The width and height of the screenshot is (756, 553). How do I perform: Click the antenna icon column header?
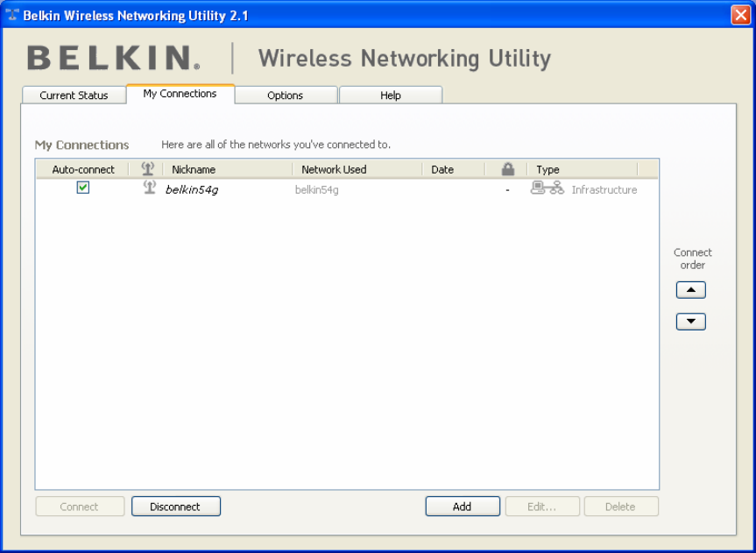(x=147, y=169)
